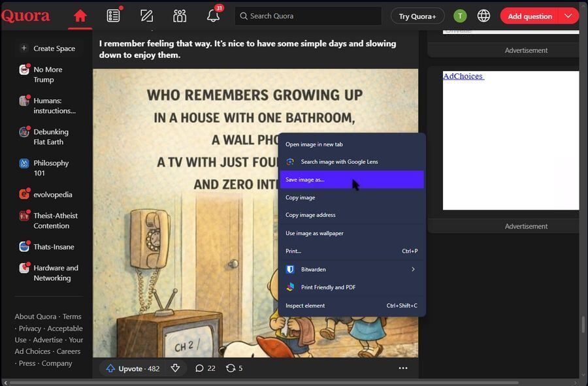Click the horizontal scrollbar at the bottom
The width and height of the screenshot is (588, 386).
point(261,382)
